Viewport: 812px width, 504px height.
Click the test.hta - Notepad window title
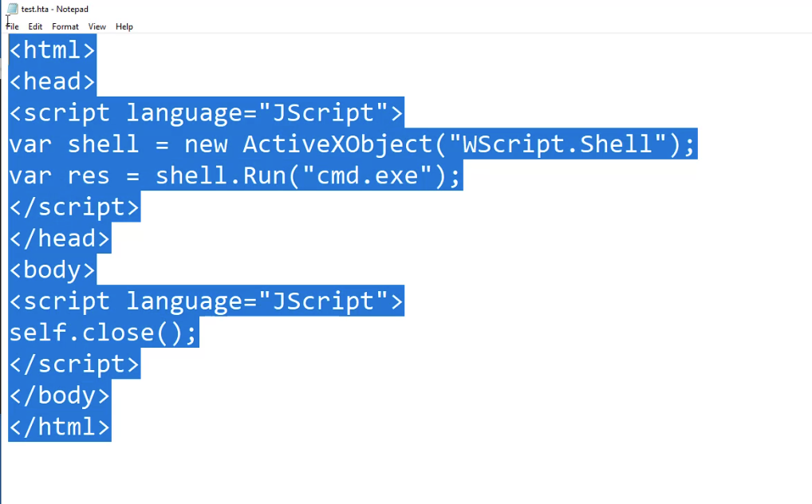(x=55, y=10)
